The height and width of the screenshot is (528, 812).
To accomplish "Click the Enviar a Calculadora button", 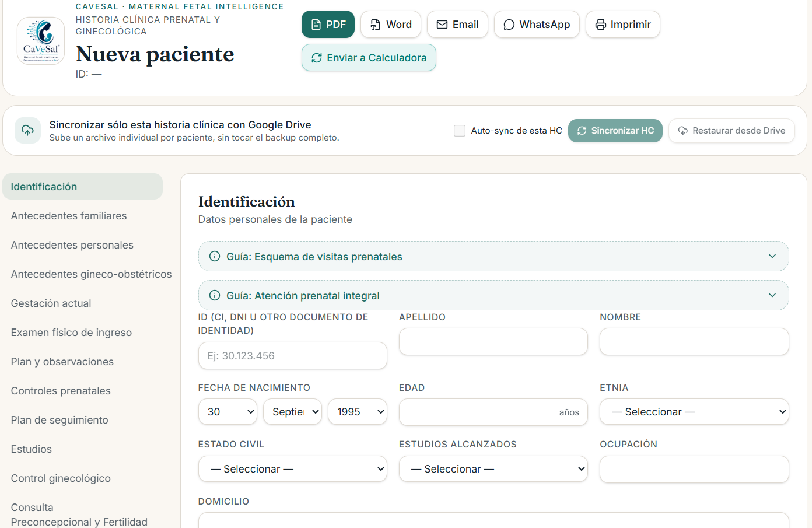I will point(369,58).
